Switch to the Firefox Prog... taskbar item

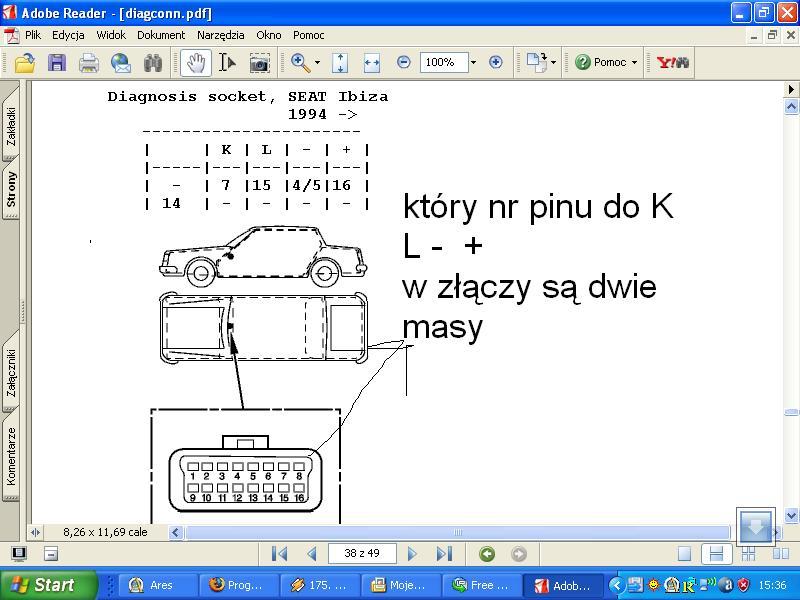point(239,585)
